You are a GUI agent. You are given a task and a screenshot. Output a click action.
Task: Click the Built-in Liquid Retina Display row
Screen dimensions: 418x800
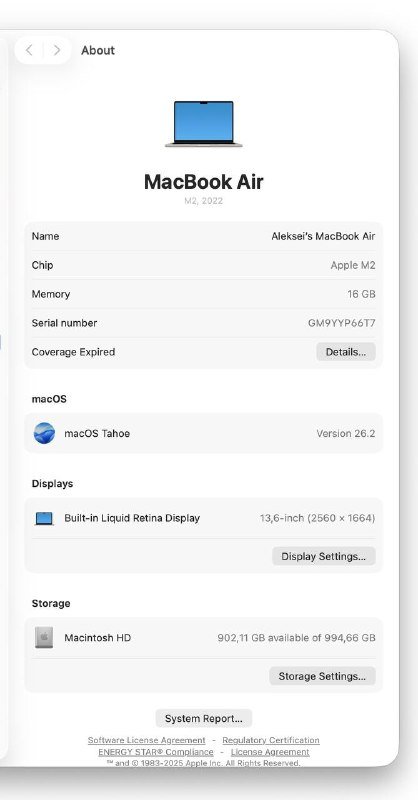pos(204,518)
